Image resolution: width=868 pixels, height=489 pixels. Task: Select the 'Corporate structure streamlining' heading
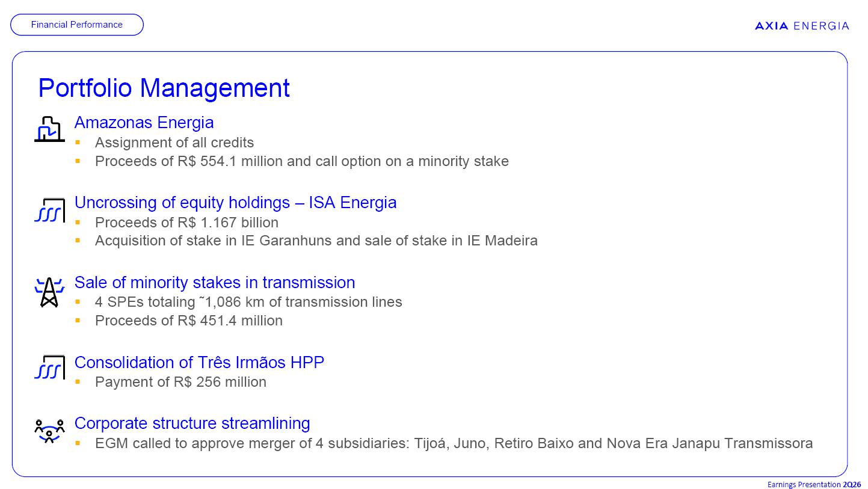click(x=192, y=423)
